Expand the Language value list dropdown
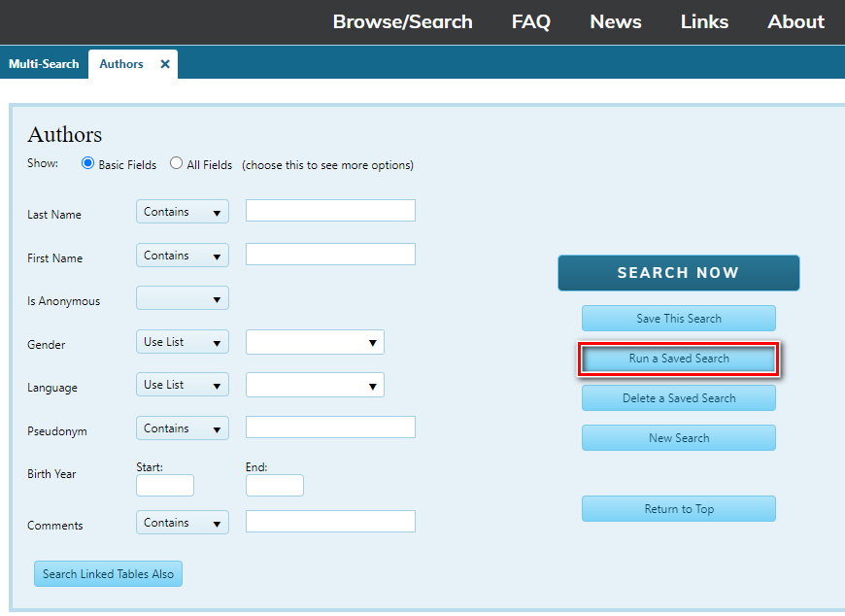This screenshot has width=845, height=616. pyautogui.click(x=315, y=386)
